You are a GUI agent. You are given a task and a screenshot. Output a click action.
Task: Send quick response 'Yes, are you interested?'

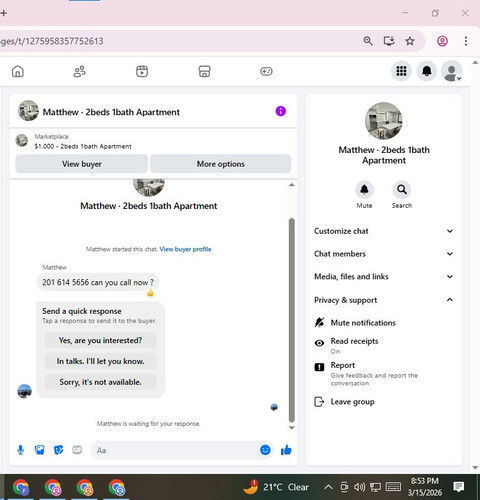pos(100,340)
